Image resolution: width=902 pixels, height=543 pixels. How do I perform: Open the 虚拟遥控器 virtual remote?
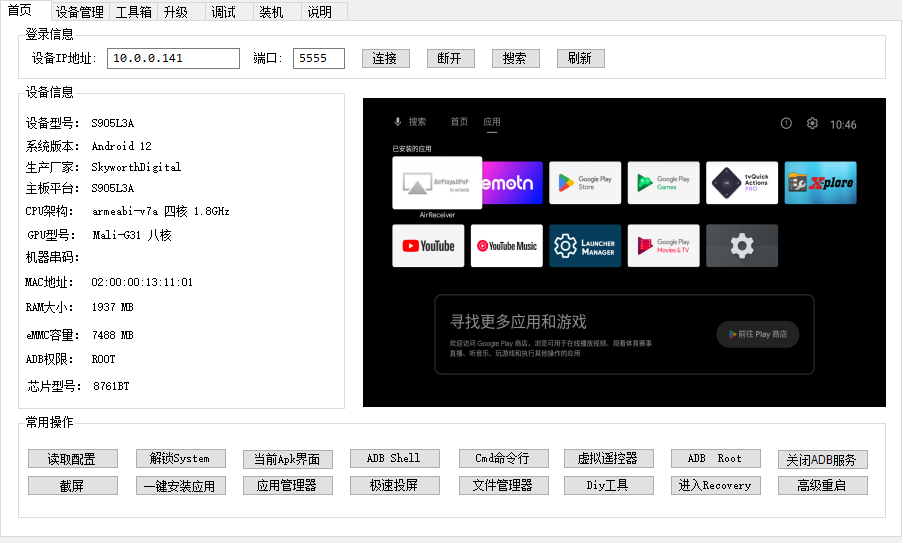coord(609,458)
